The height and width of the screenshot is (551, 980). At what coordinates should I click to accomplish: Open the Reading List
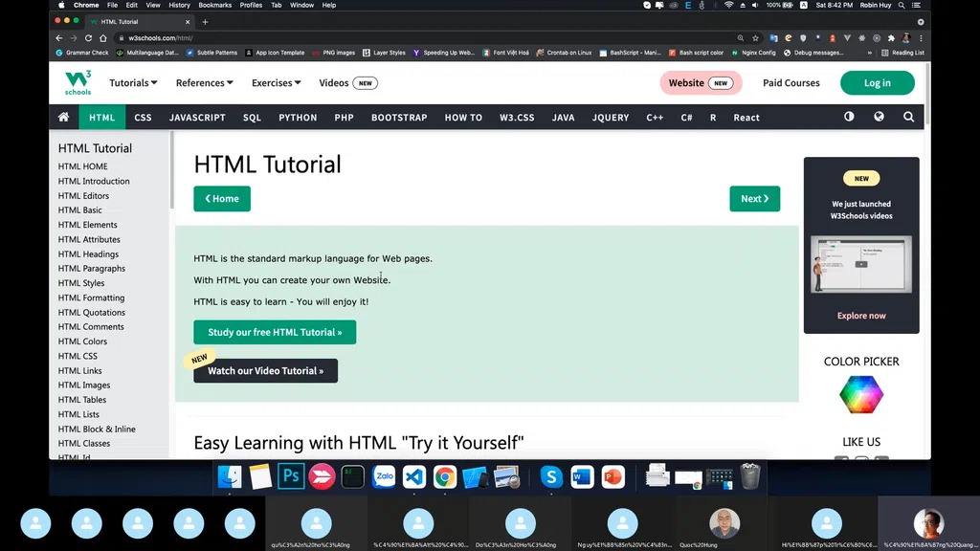pos(902,54)
